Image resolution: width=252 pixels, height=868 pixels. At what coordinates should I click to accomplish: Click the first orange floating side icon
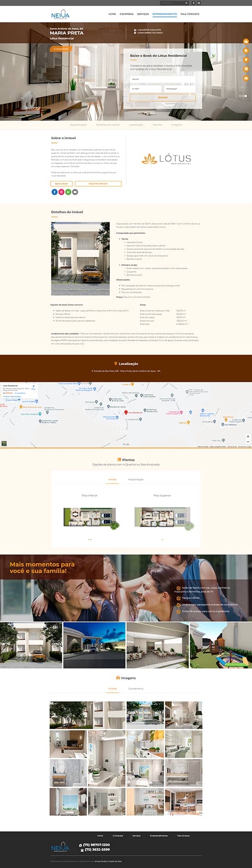(246, 41)
